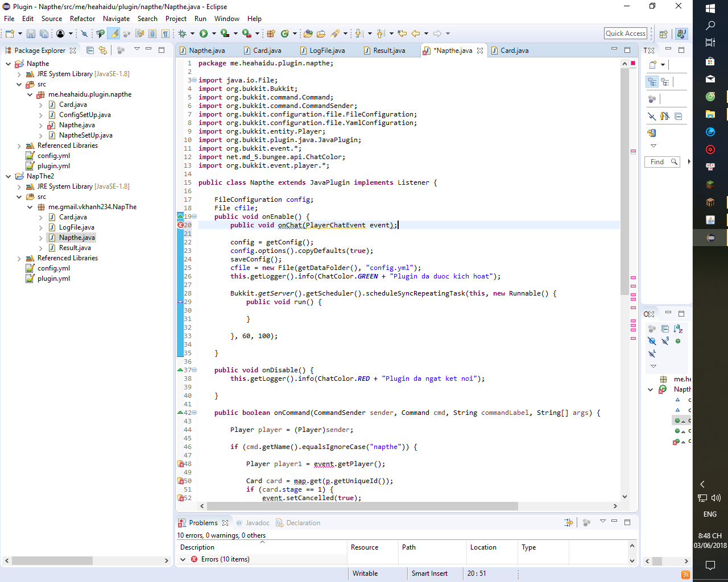The height and width of the screenshot is (582, 728).
Task: Click the alphabetical Sort icon in Outline
Action: 678,329
